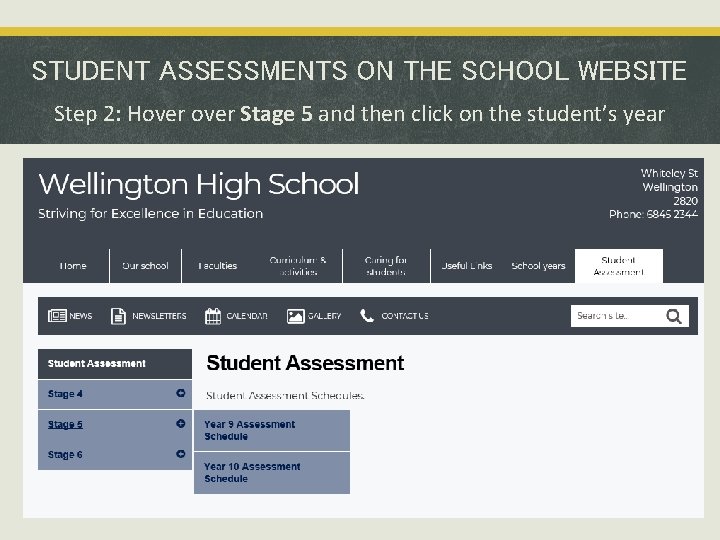Click the GALLERY link text
The image size is (720, 540).
click(x=325, y=316)
